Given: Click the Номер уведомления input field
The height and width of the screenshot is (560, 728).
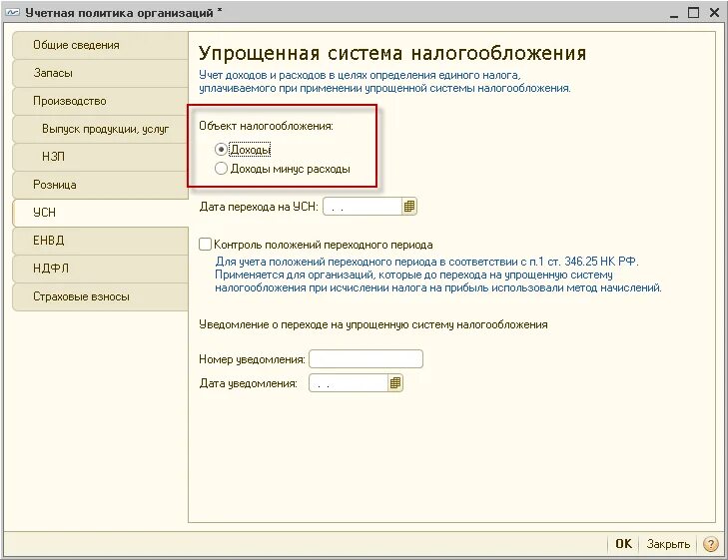Looking at the screenshot, I should click(x=365, y=359).
